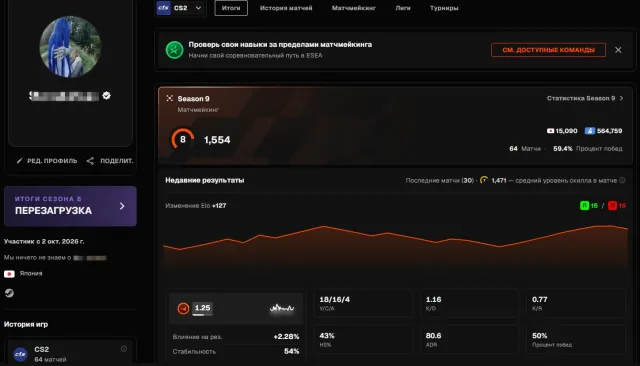640x366 pixels.
Task: Open Статистика Season 9 link
Action: (x=585, y=98)
